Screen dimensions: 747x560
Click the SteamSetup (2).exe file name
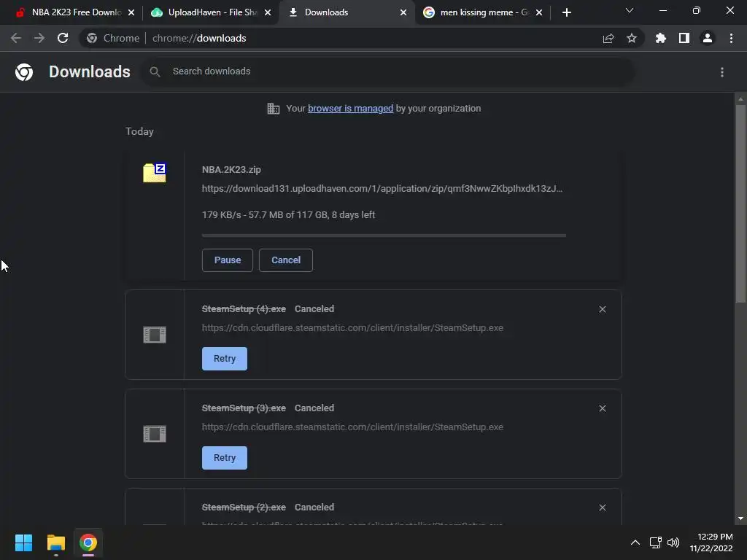tap(244, 507)
